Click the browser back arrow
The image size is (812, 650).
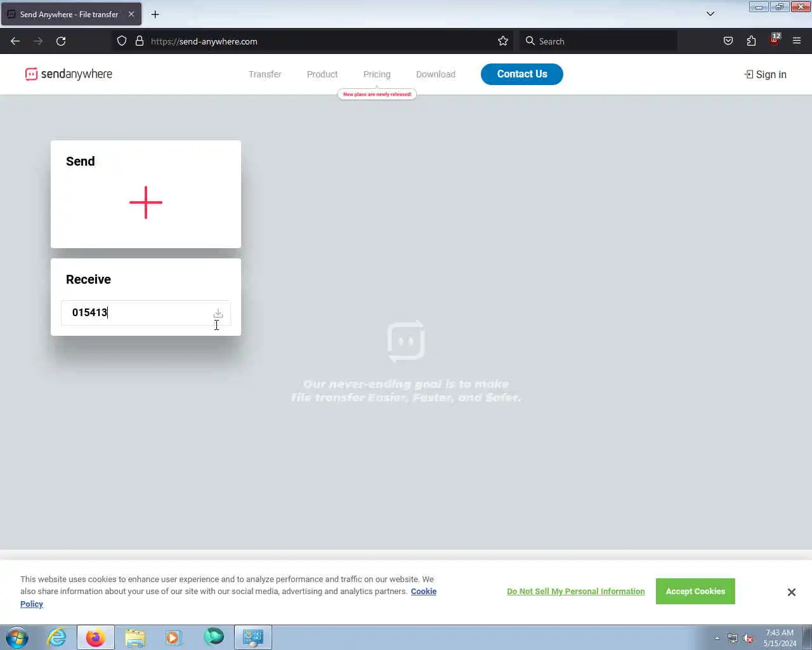tap(15, 41)
